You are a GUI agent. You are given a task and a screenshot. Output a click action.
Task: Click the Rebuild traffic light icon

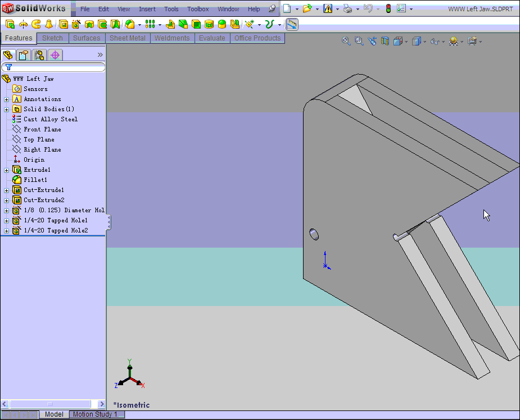pos(388,8)
